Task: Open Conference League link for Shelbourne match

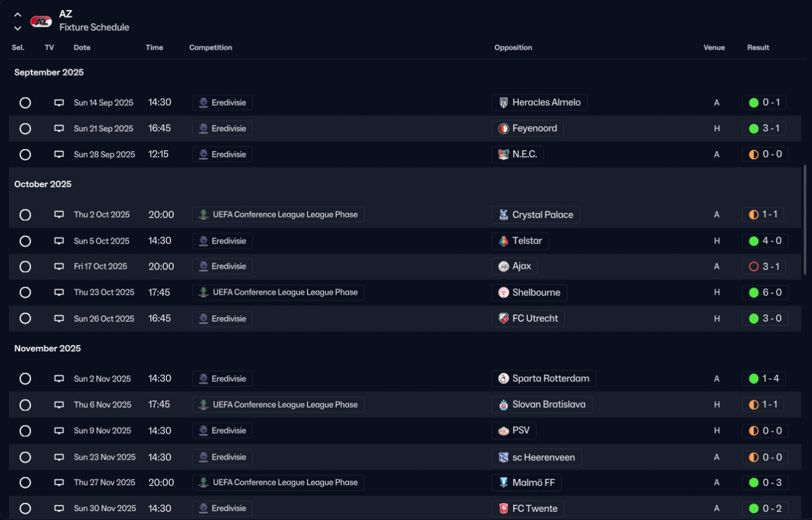Action: click(278, 293)
